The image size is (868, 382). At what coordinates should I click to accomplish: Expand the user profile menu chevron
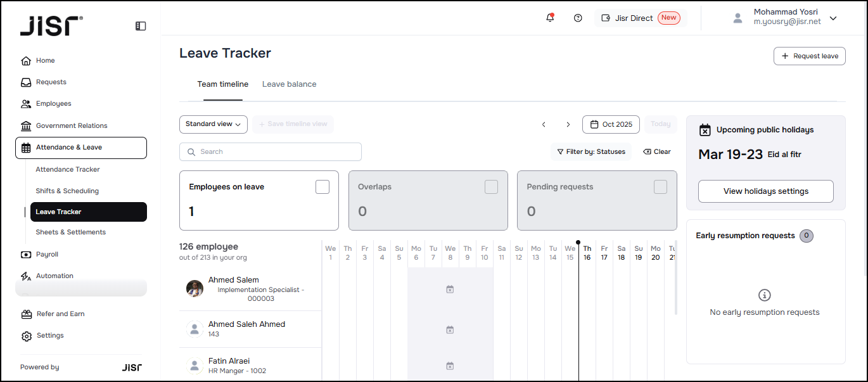[x=833, y=18]
